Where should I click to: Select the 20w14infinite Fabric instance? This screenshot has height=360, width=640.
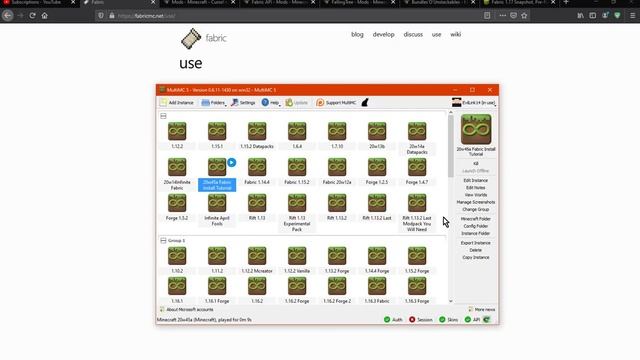click(x=177, y=174)
